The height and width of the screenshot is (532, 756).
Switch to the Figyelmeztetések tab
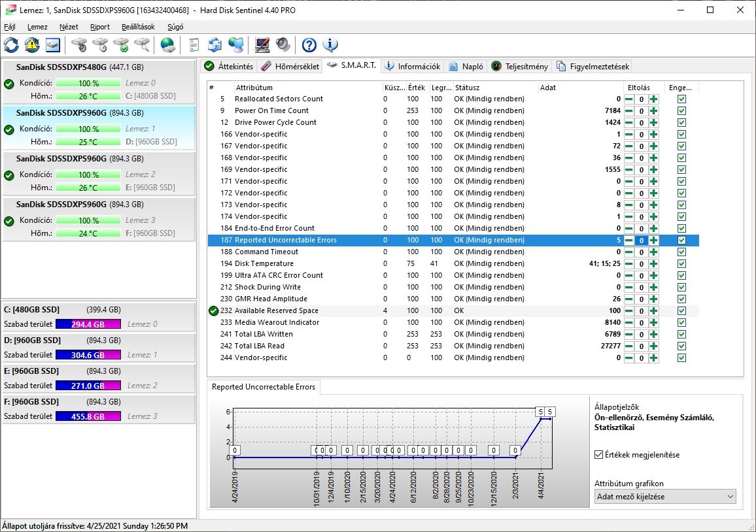click(x=593, y=67)
